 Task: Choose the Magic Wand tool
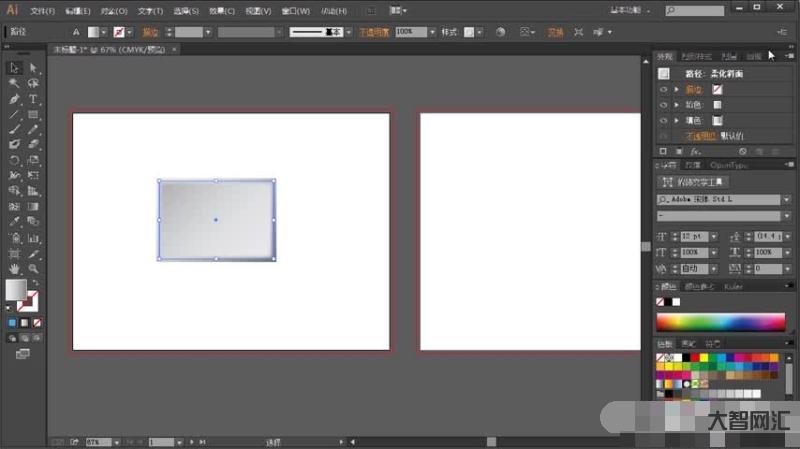[15, 84]
